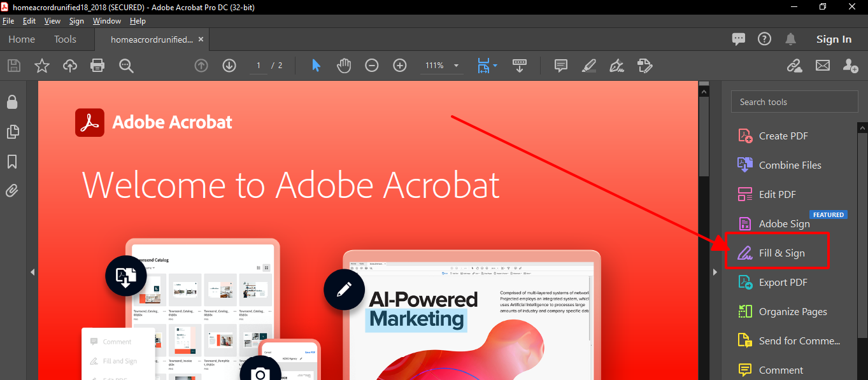Screen dimensions: 868x380
Task: Click the Print file icon
Action: tap(97, 66)
